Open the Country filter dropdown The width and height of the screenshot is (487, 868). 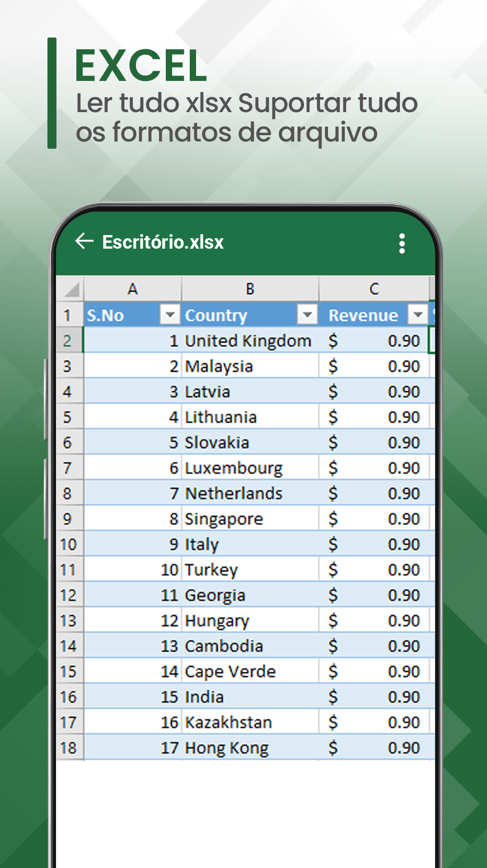(308, 314)
